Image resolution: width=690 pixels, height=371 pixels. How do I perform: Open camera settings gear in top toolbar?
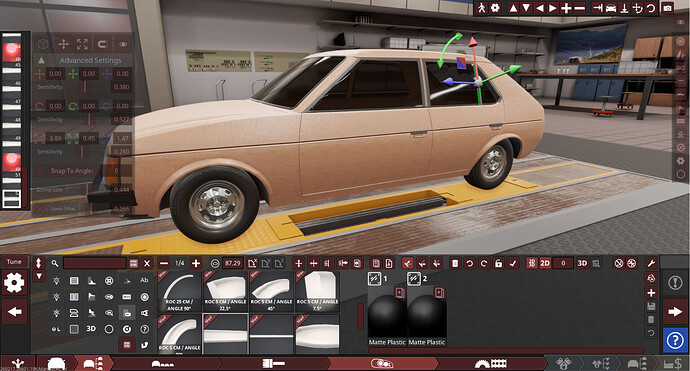495,8
